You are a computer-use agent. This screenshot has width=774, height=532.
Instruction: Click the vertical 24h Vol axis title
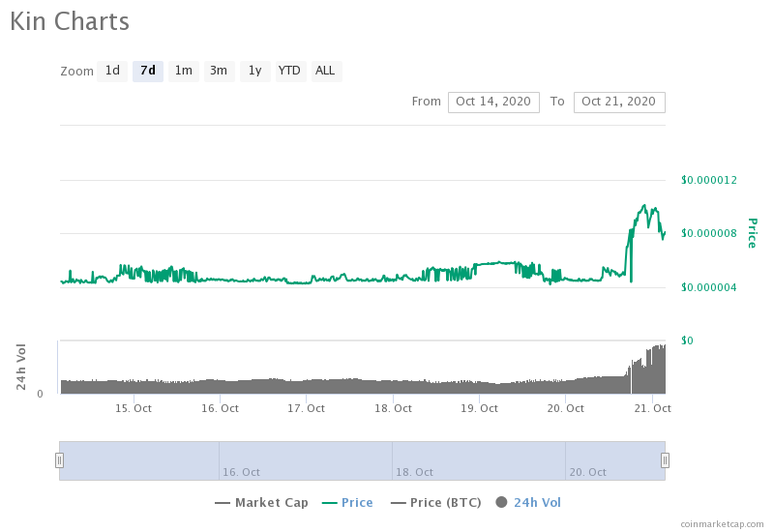point(20,367)
